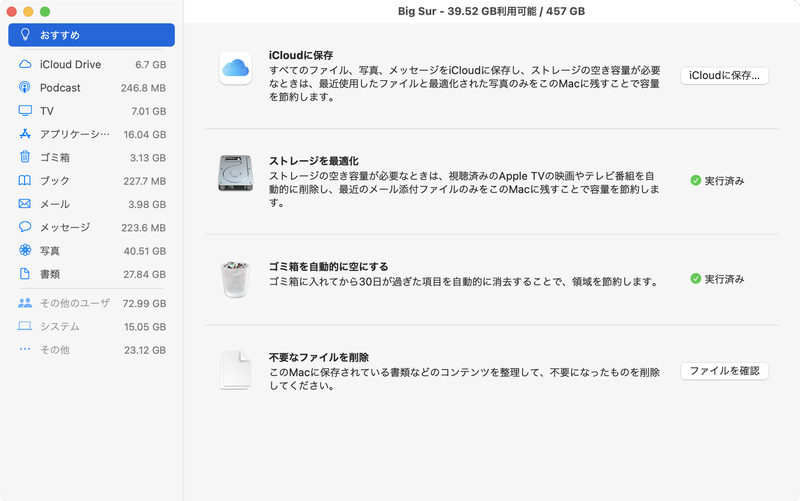Screen dimensions: 800x501
Task: Select the TV category label
Action: coord(46,111)
